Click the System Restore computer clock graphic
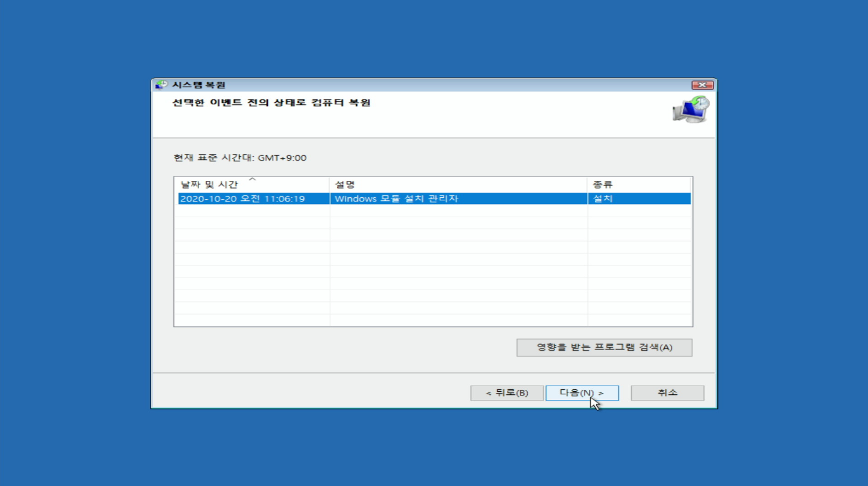This screenshot has width=868, height=486. pyautogui.click(x=691, y=109)
